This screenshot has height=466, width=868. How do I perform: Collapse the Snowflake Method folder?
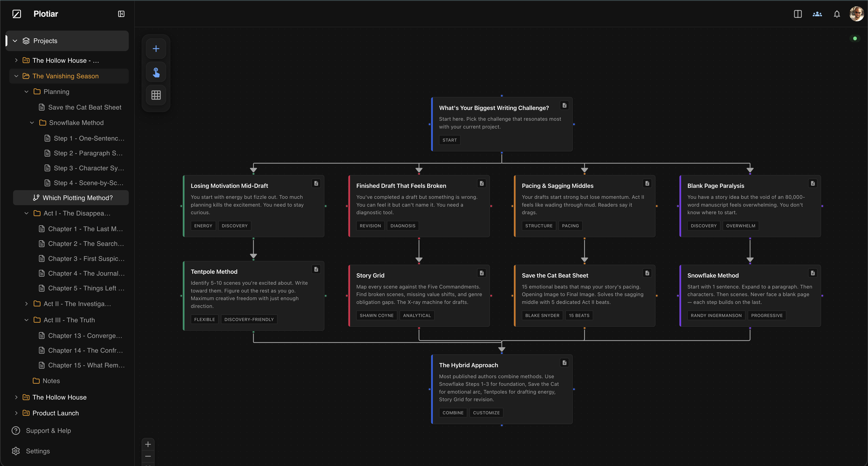[x=32, y=123]
